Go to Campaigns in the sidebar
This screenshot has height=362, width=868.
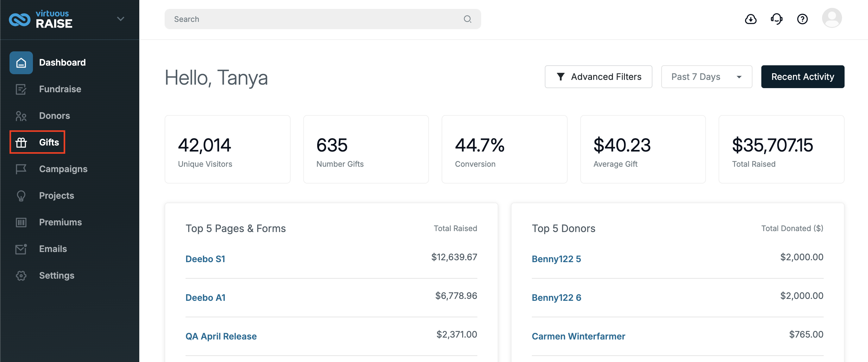point(63,169)
